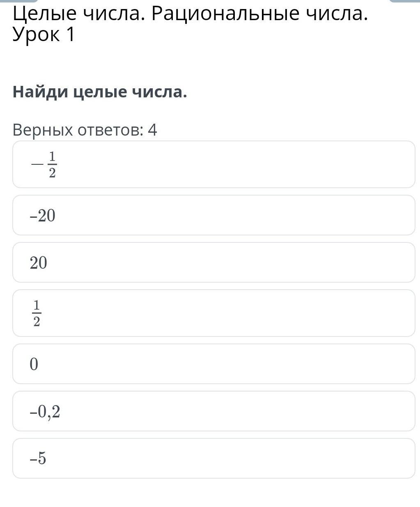The image size is (420, 507).
Task: Select the answer option −5
Action: 213,459
